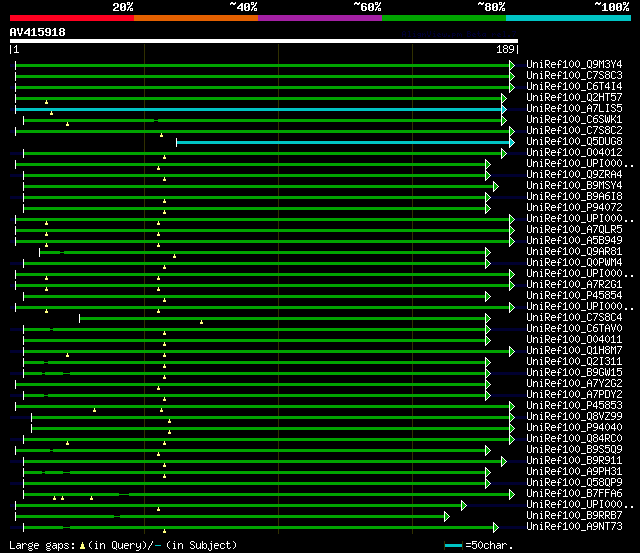The image size is (640, 553).
Task: Click the red 20% identity color band
Action: tap(72, 18)
